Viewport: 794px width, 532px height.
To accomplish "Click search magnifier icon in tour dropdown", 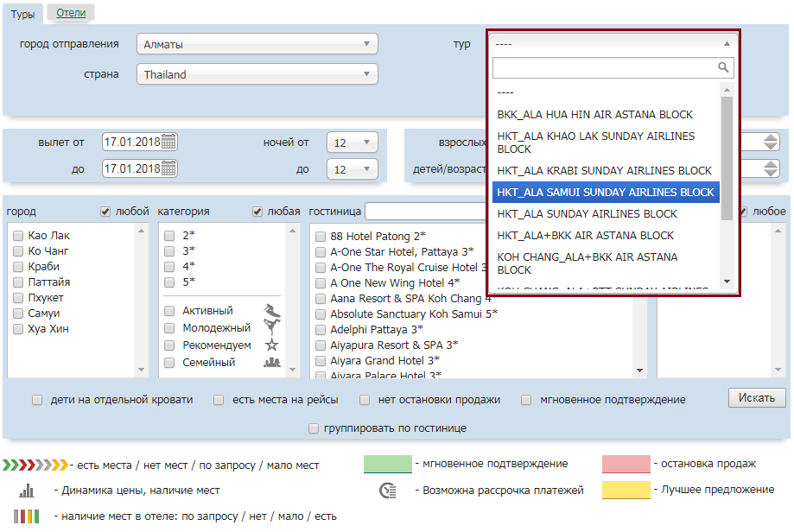I will tap(724, 67).
